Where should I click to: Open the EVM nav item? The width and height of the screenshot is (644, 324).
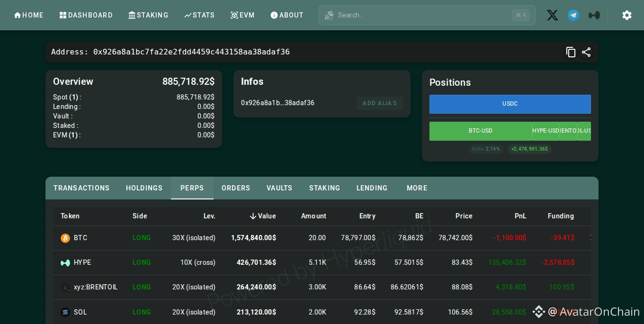pos(242,15)
